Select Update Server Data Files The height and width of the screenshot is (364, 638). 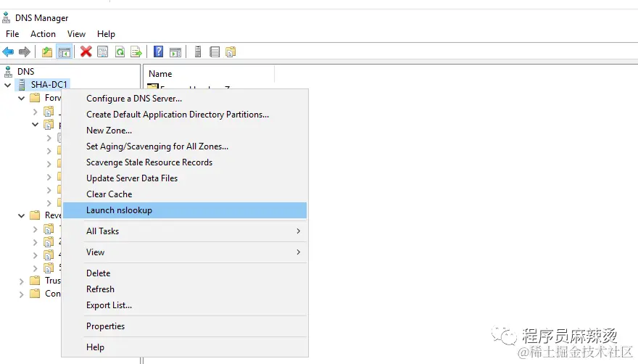(x=185, y=178)
